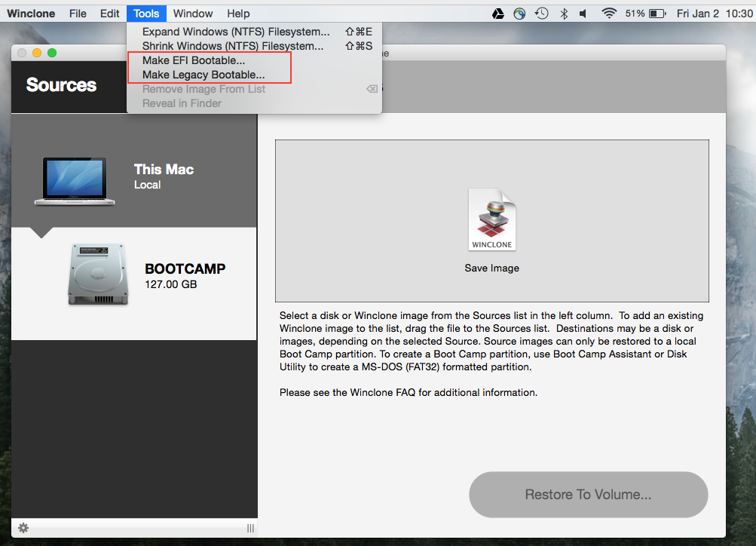Click the Wi-Fi status icon
The width and height of the screenshot is (756, 546).
click(609, 14)
